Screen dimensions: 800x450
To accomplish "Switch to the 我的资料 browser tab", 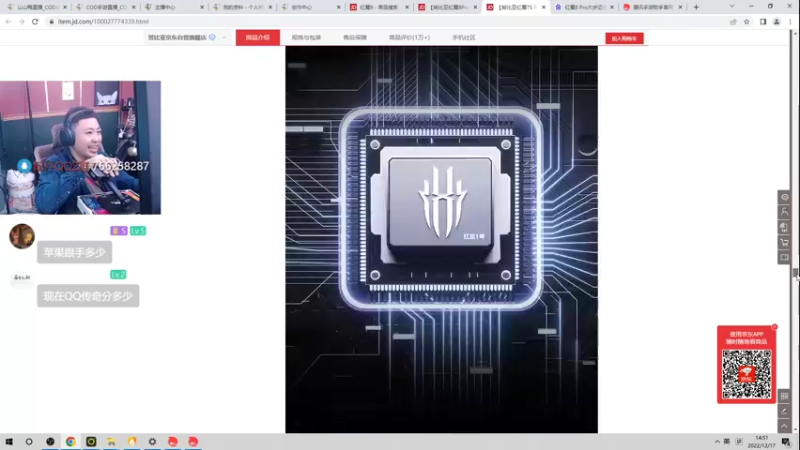I will click(x=241, y=7).
